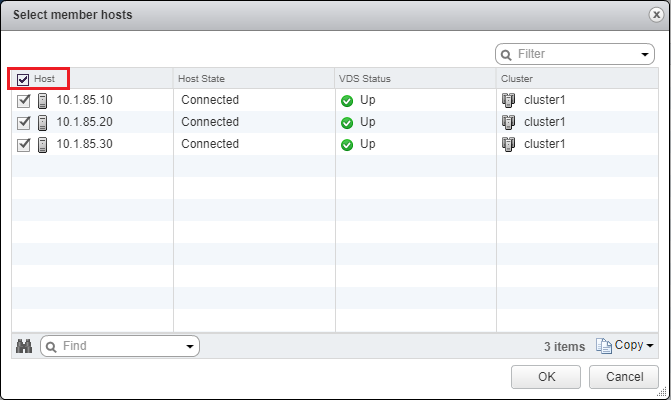Click the host icon for 10.1.85.10
Image resolution: width=671 pixels, height=400 pixels.
point(42,101)
